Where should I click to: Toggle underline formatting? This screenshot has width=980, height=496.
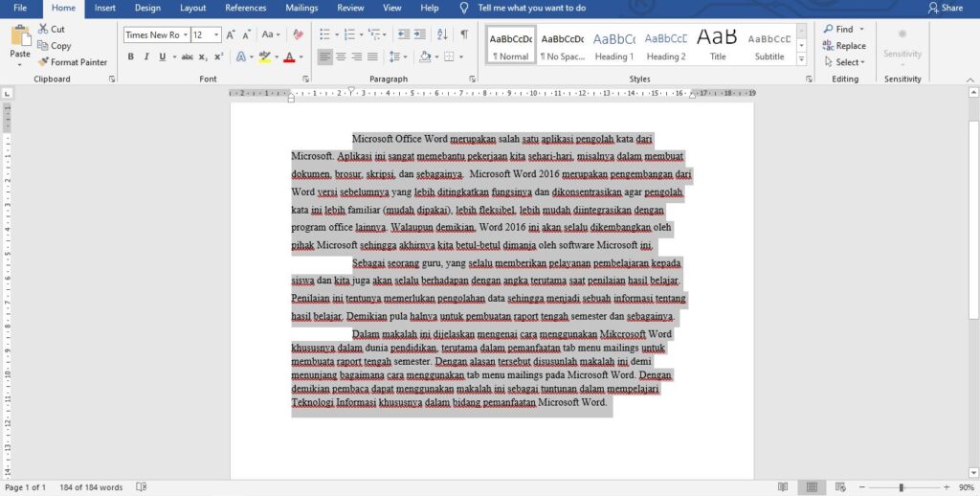click(163, 56)
